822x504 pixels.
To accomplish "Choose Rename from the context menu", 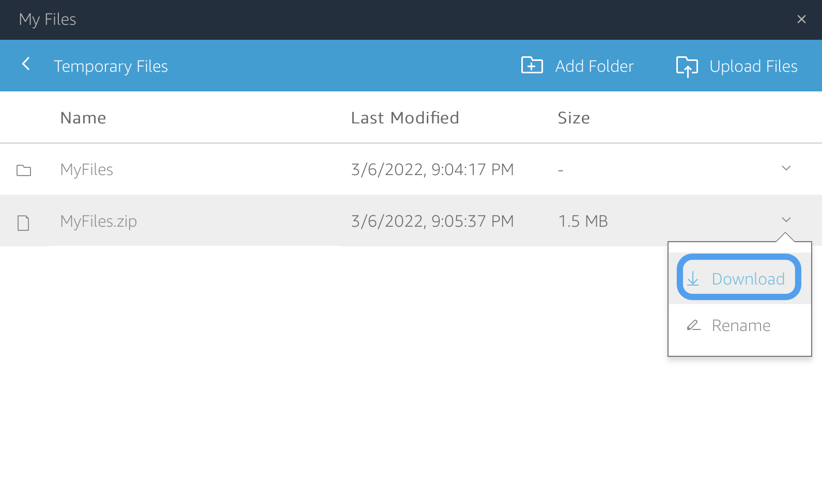I will pyautogui.click(x=741, y=325).
